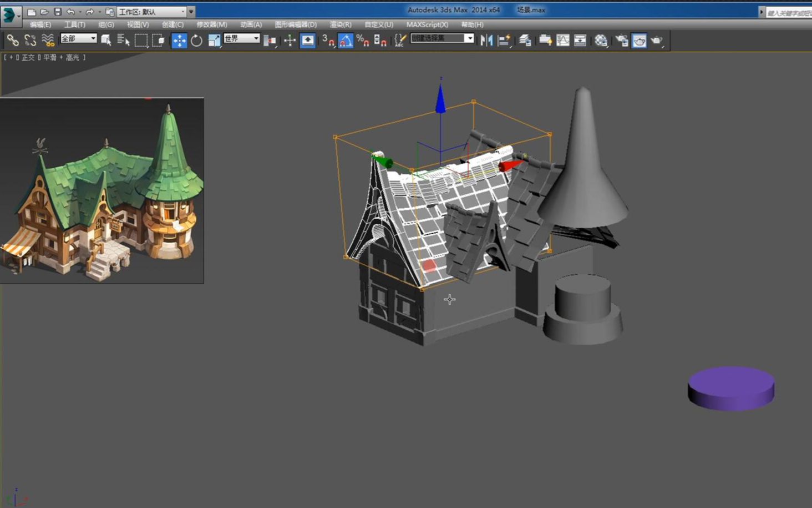This screenshot has width=812, height=508.
Task: Toggle the Window/Crossing selection mode
Action: [x=158, y=40]
